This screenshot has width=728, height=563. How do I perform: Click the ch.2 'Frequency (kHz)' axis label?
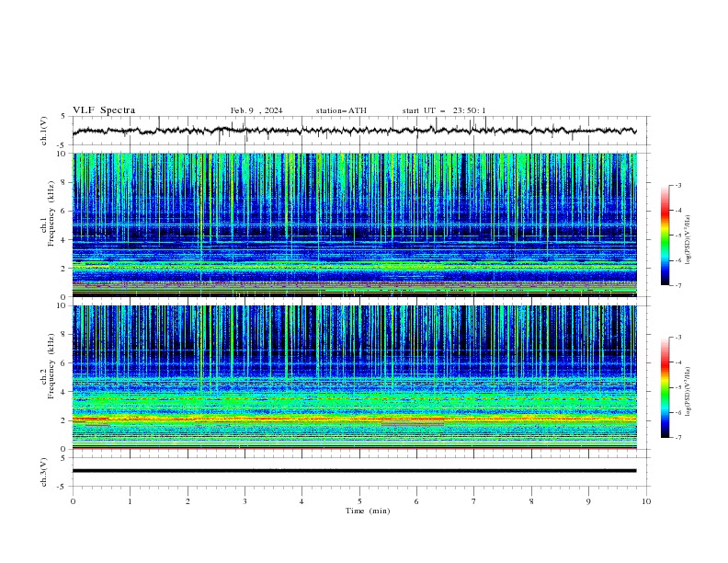pyautogui.click(x=51, y=365)
